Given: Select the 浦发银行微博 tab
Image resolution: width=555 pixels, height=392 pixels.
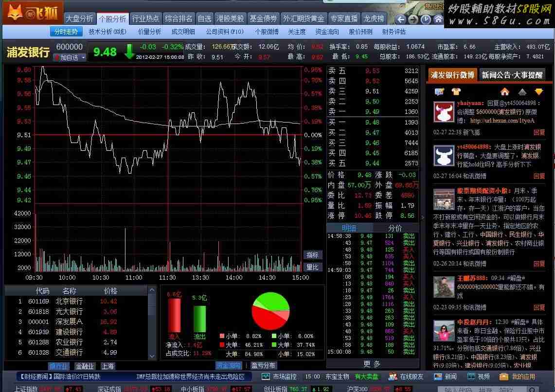Looking at the screenshot, I should 452,75.
